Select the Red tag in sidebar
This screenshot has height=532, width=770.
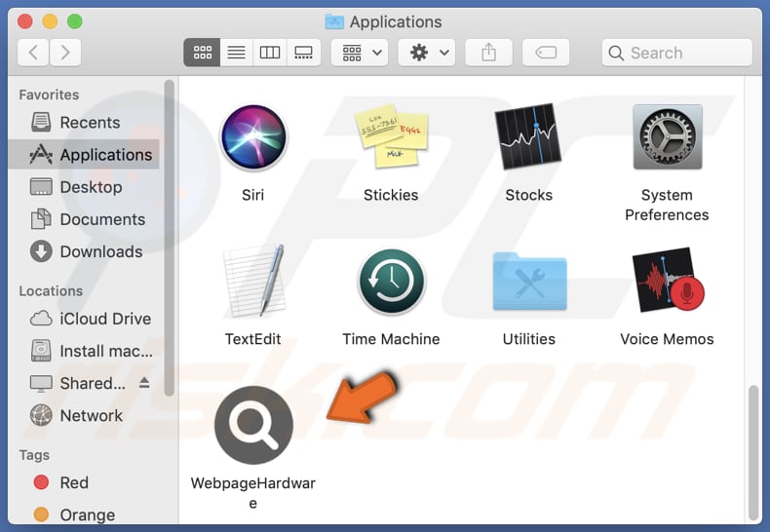coord(84,482)
